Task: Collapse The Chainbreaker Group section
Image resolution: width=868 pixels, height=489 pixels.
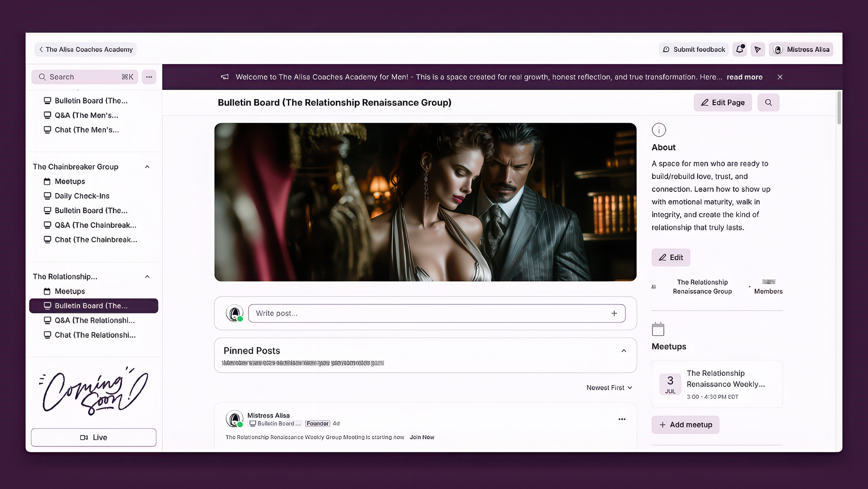Action: coord(147,167)
